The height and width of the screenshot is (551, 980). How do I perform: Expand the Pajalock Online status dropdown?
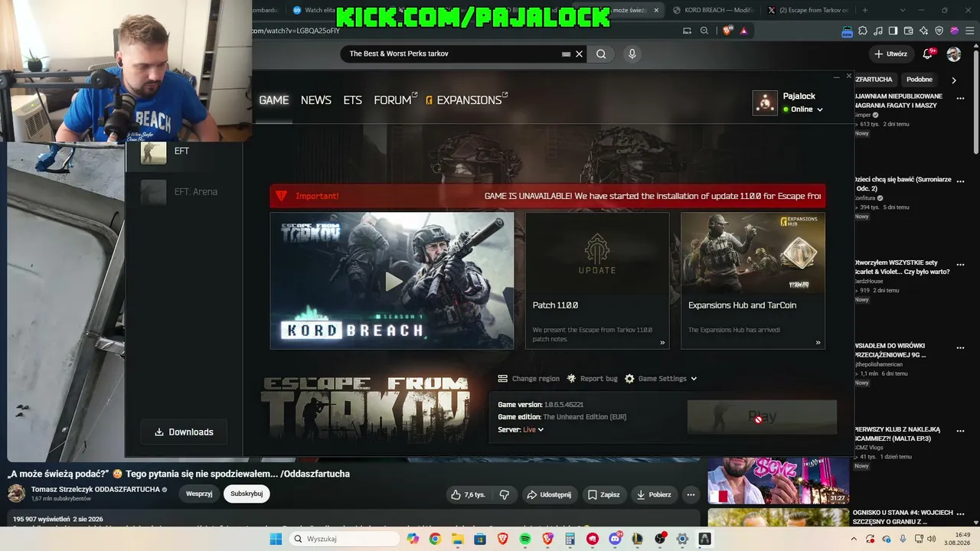point(803,109)
